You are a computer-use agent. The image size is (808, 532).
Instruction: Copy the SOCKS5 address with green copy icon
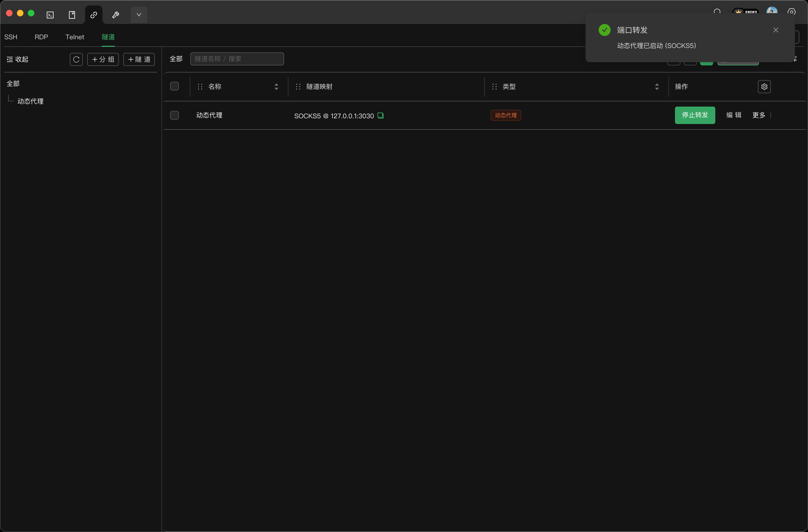click(x=381, y=116)
